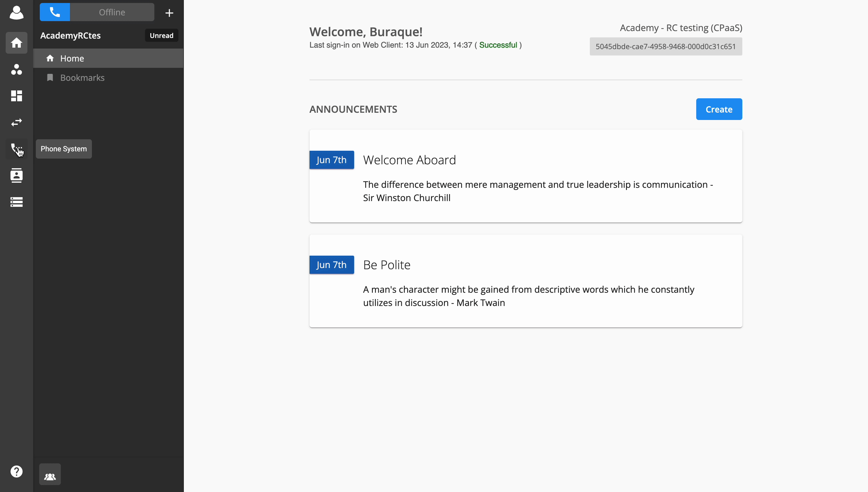Open Bookmarks in the sidebar

coord(108,78)
